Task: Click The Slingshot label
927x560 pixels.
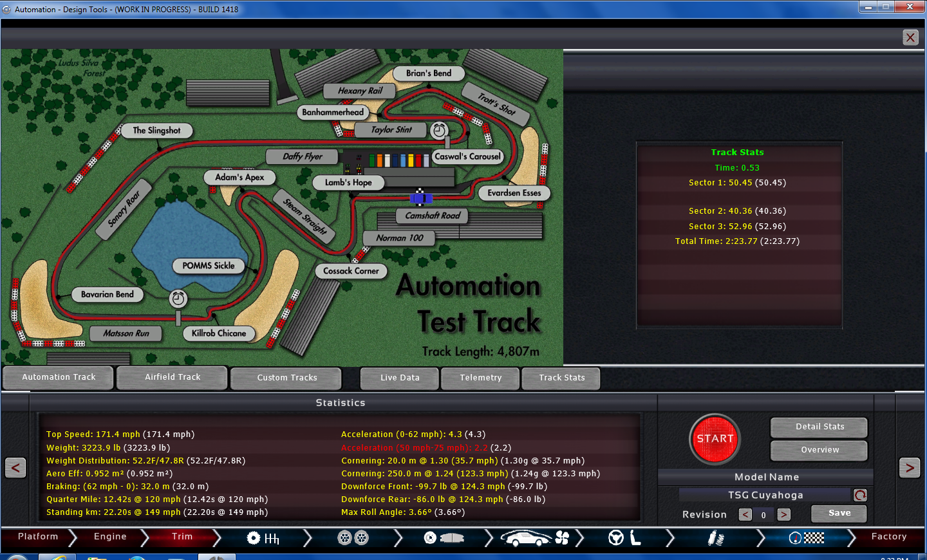Action: (156, 131)
